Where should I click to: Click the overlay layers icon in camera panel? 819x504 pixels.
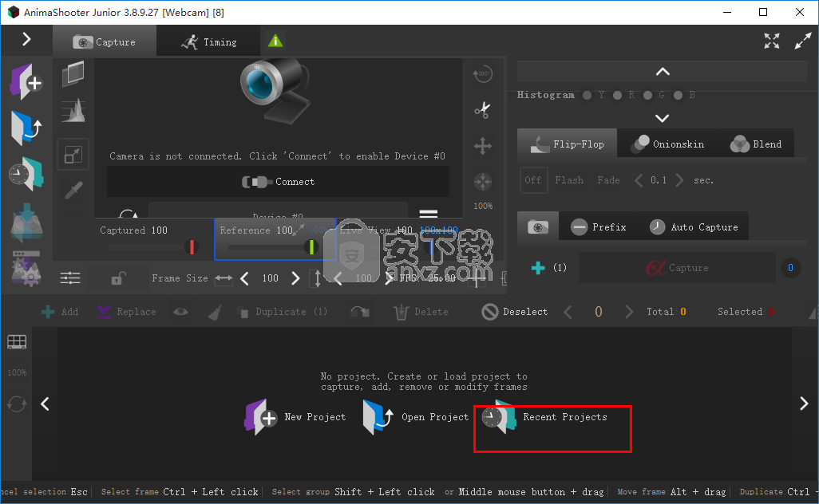73,74
